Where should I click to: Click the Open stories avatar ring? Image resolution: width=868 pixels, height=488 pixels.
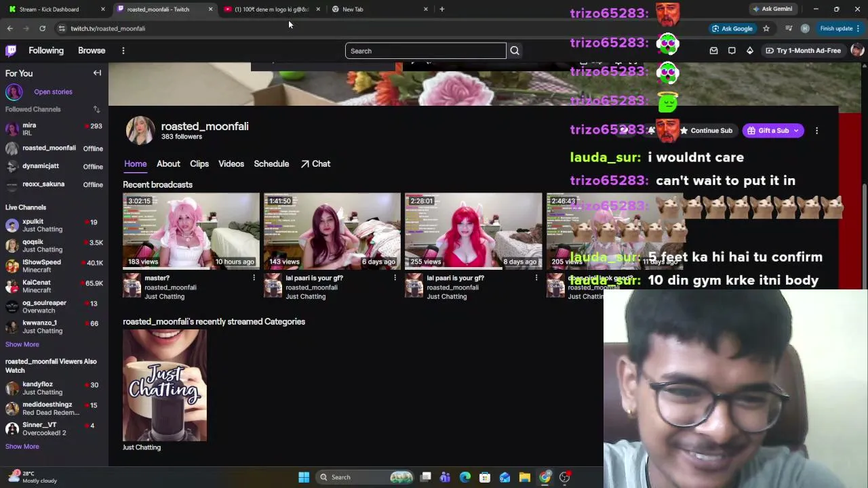[14, 91]
